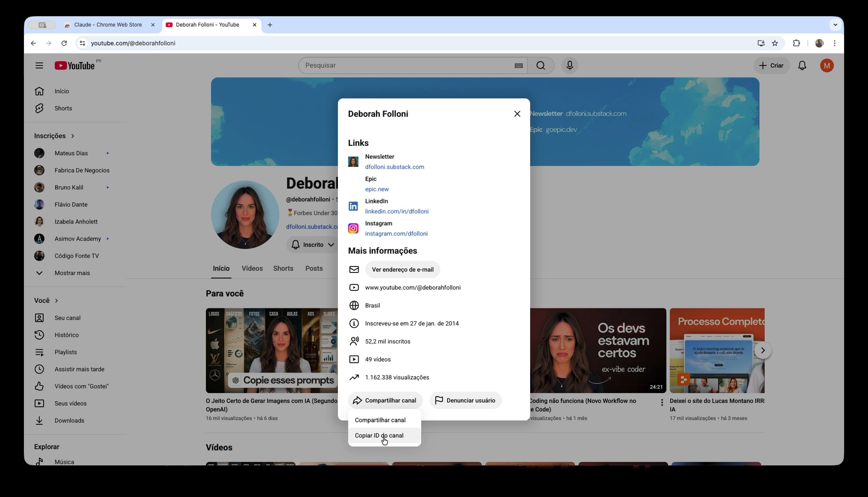868x497 pixels.
Task: Select Compartilhar canal in the popup menu
Action: pos(384,420)
